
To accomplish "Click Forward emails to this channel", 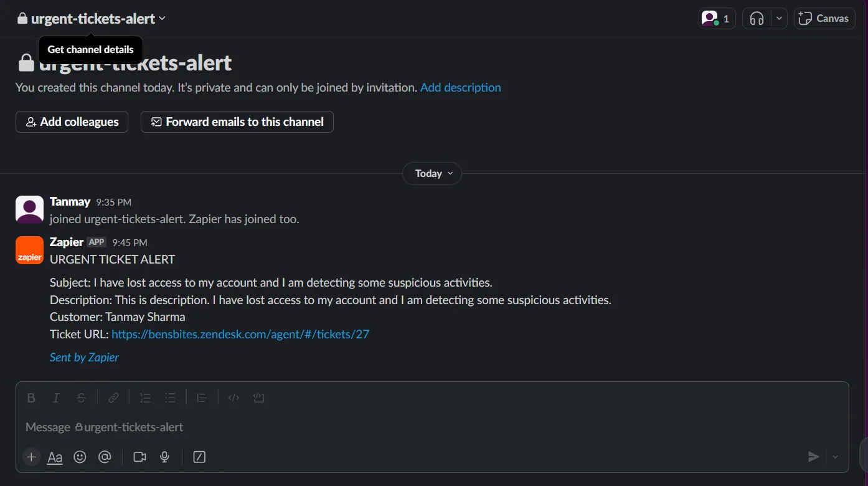I will [237, 122].
